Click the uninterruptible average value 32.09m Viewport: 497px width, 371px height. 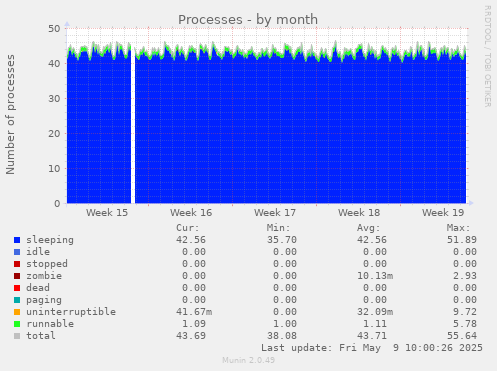click(375, 312)
